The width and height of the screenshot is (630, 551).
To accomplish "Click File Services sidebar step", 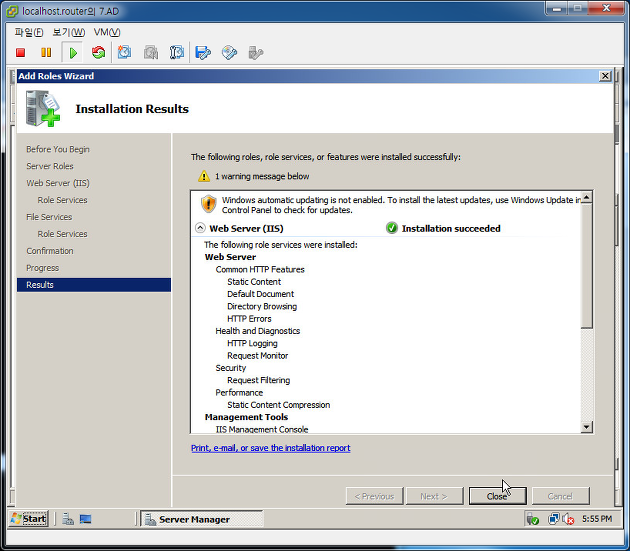I will point(49,217).
